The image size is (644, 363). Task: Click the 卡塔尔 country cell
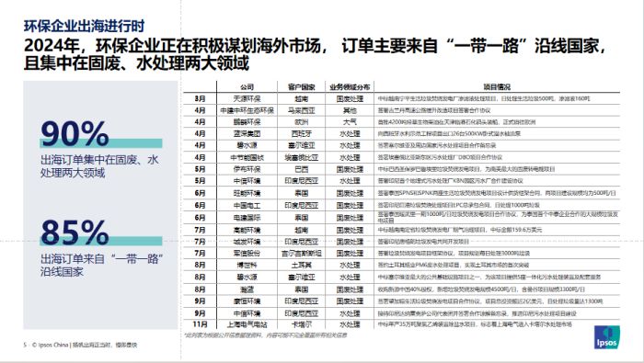[301, 324]
